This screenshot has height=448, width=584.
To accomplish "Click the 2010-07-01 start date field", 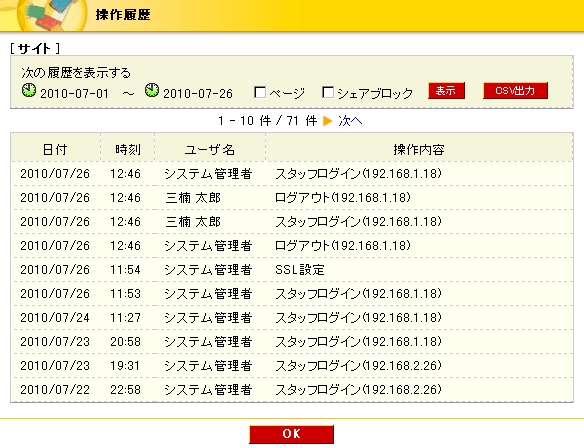I will point(74,93).
